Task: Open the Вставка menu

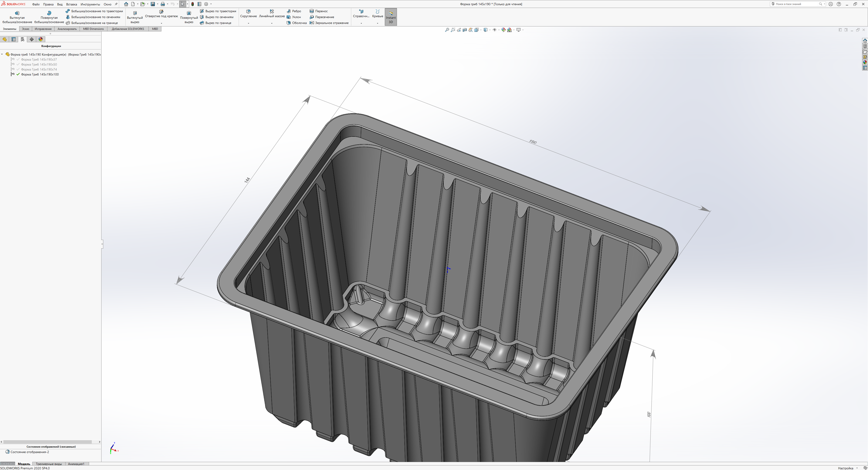Action: pyautogui.click(x=71, y=4)
